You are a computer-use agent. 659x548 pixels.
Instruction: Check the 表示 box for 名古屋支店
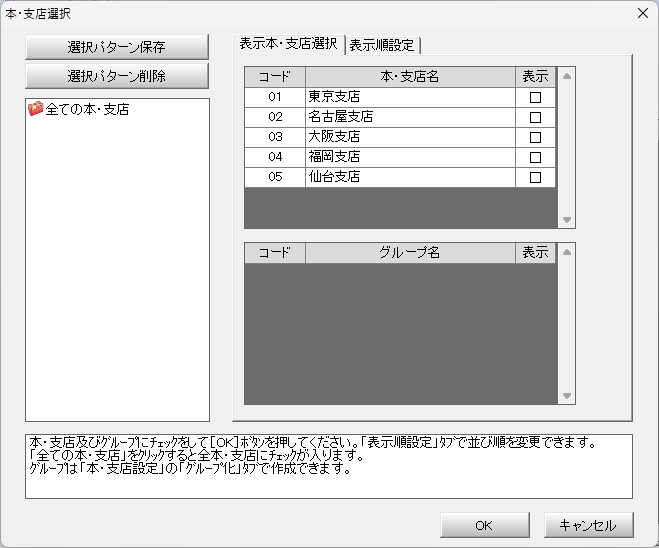tap(535, 117)
